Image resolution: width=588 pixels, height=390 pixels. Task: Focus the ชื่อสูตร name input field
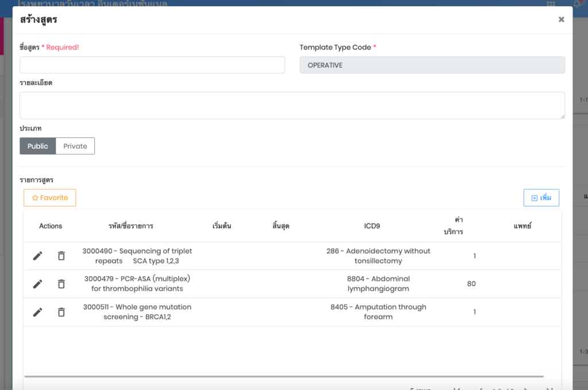(x=152, y=65)
